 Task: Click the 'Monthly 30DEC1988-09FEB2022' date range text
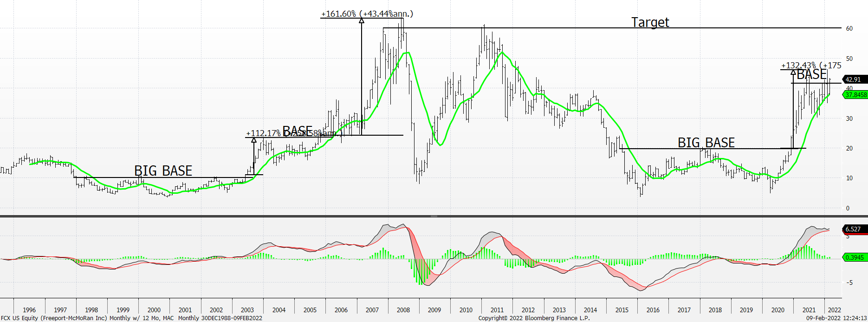point(220,318)
